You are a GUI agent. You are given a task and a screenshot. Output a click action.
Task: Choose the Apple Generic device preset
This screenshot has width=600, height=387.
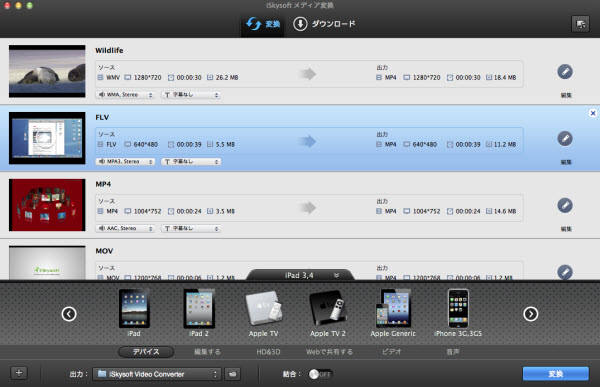click(x=393, y=313)
